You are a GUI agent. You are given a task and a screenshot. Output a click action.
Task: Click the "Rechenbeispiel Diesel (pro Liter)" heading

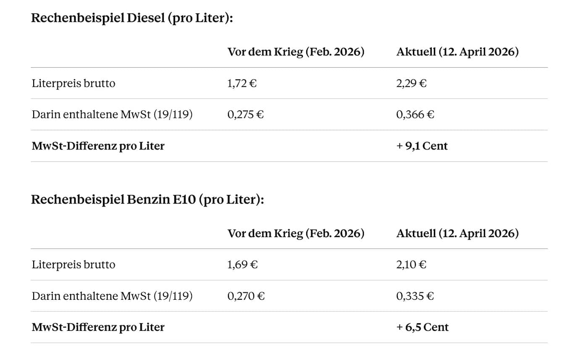(x=132, y=19)
